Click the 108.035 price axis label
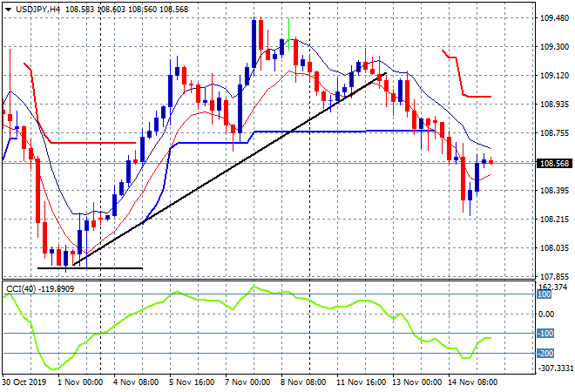The height and width of the screenshot is (392, 575). (x=554, y=248)
